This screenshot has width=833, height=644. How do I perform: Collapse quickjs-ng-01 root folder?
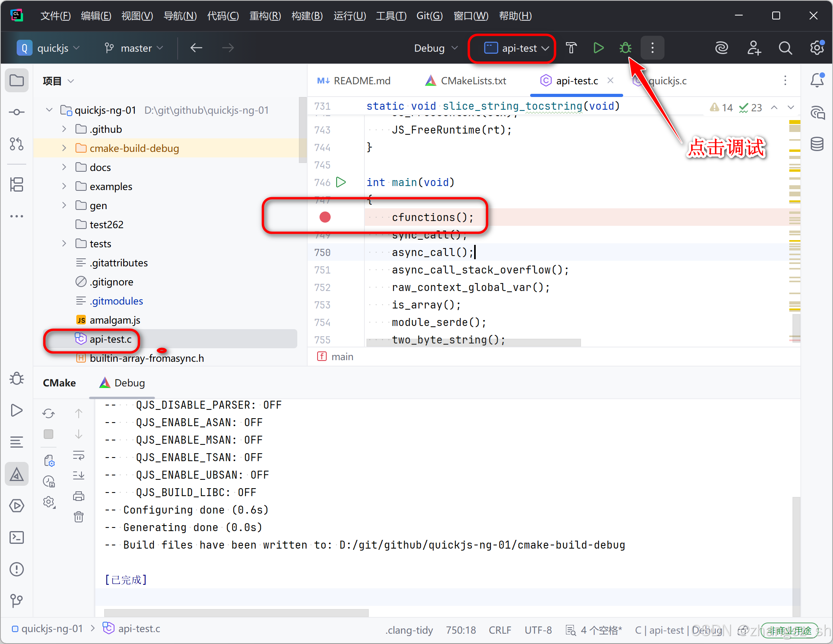click(49, 110)
